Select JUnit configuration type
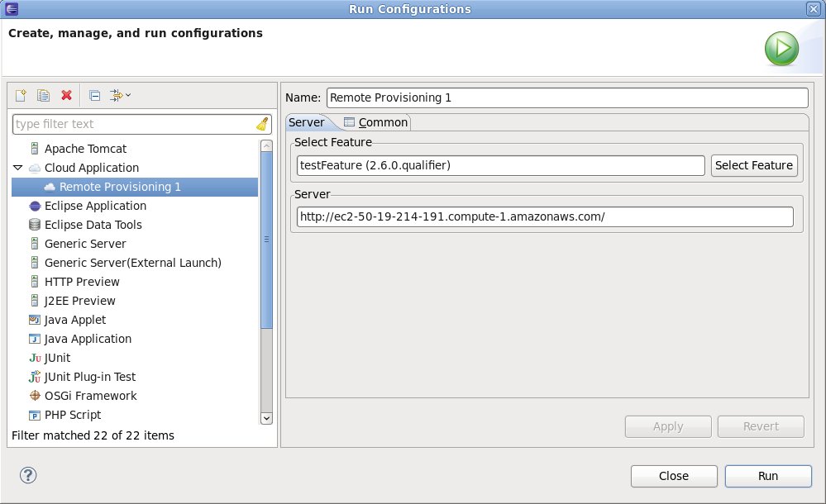The image size is (826, 504). (x=57, y=358)
